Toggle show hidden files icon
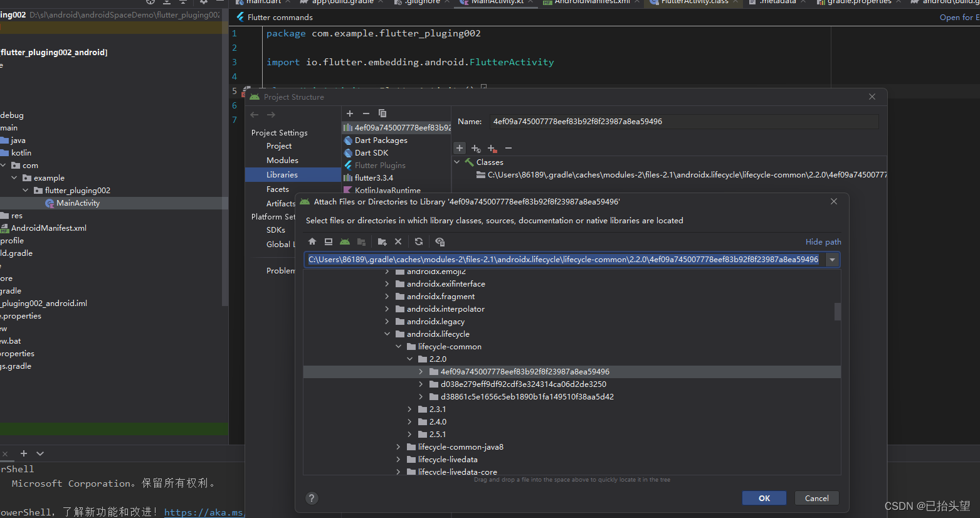 point(440,241)
